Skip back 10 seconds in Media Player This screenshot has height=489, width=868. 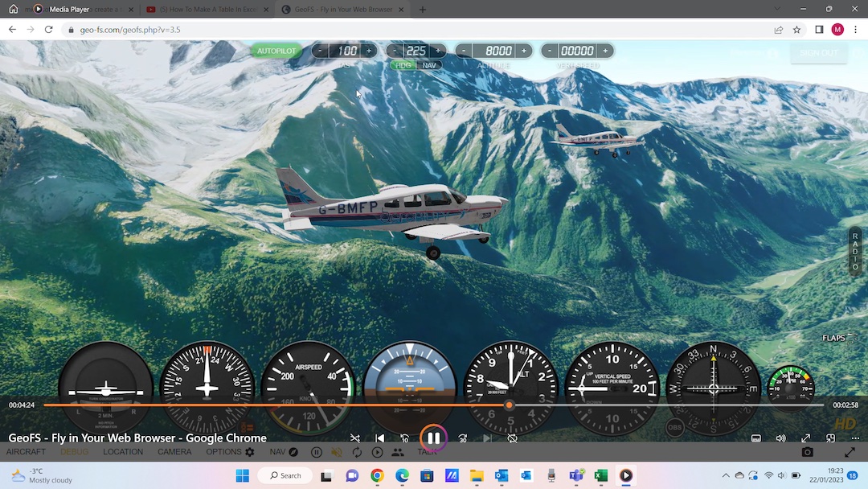(x=404, y=438)
